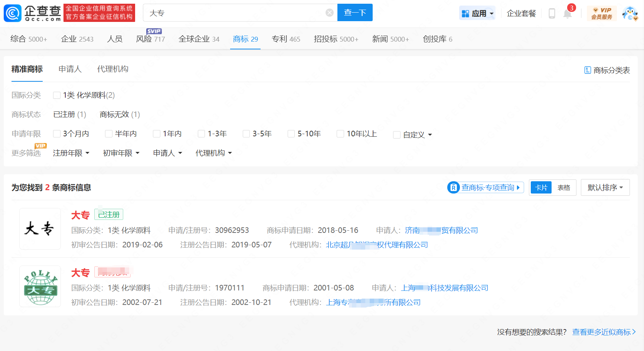644x351 pixels.
Task: Open the notification bell icon
Action: [x=567, y=14]
